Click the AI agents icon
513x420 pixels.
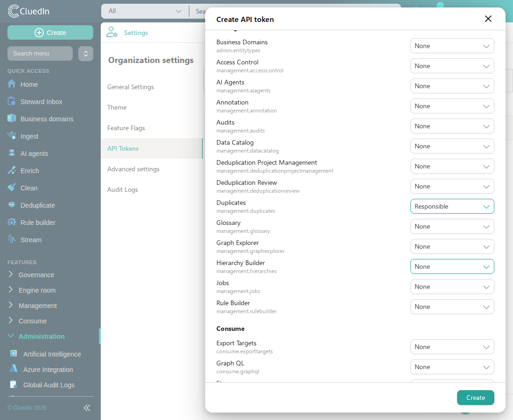(x=12, y=153)
